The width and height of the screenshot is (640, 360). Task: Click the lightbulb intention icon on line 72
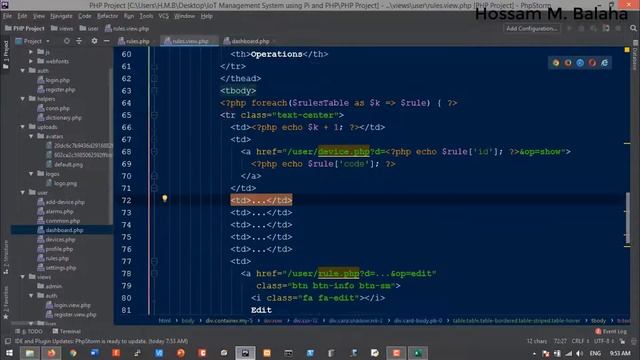164,198
